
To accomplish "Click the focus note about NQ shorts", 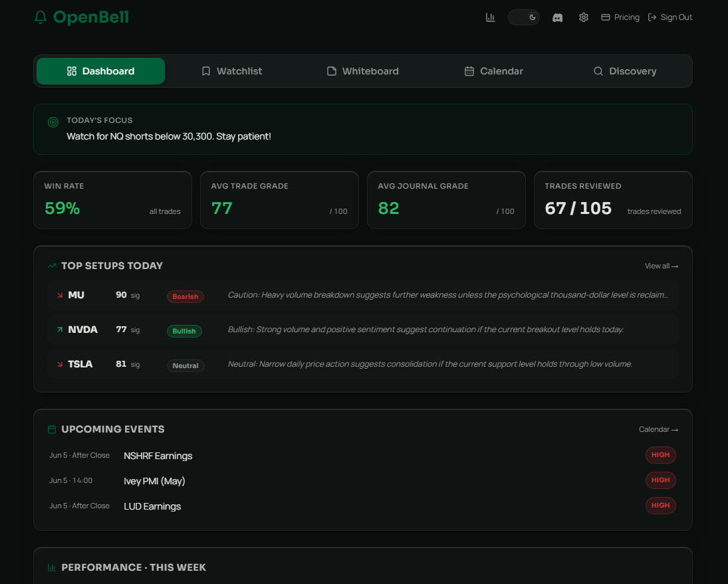I will click(168, 136).
